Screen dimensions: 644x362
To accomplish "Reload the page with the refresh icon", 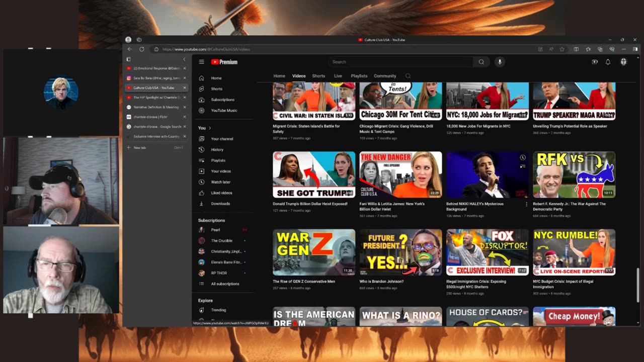I will 142,49.
